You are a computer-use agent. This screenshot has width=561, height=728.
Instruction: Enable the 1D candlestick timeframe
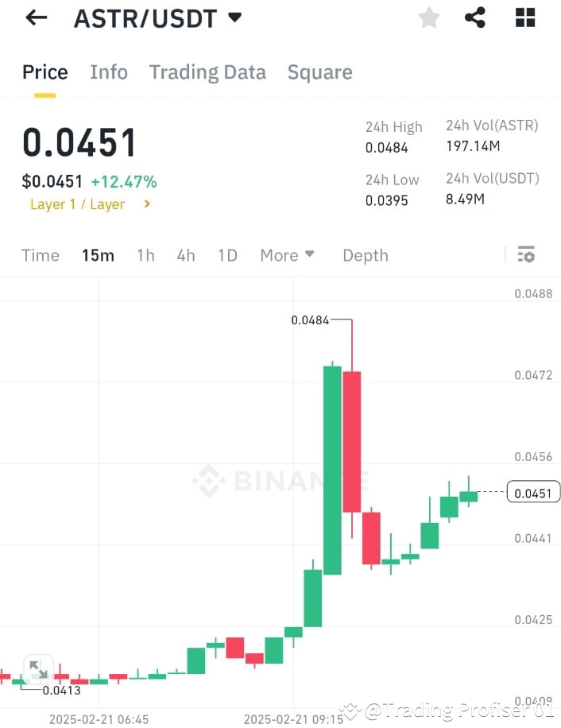(x=226, y=255)
